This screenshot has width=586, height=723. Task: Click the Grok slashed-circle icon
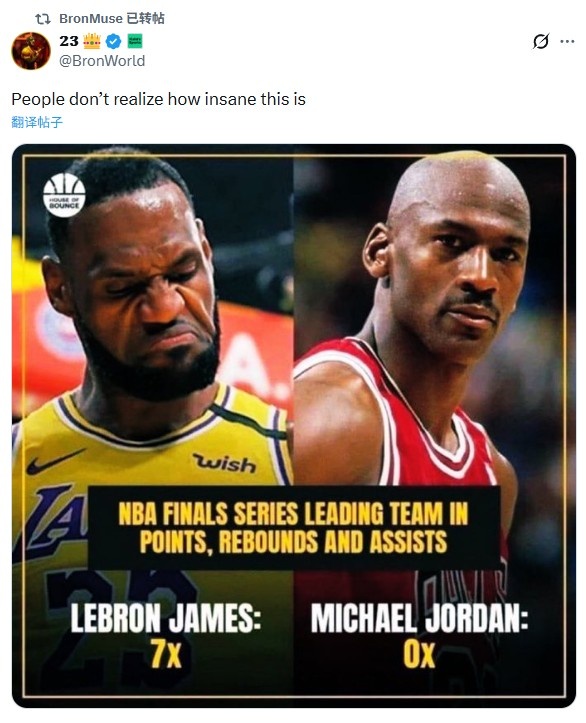[x=540, y=41]
